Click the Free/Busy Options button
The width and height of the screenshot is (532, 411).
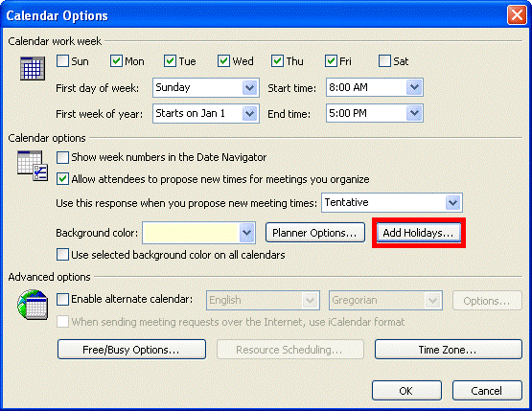[x=131, y=350]
